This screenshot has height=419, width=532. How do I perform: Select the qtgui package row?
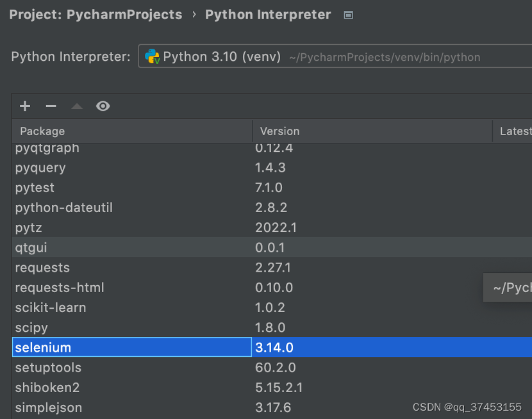[272, 247]
